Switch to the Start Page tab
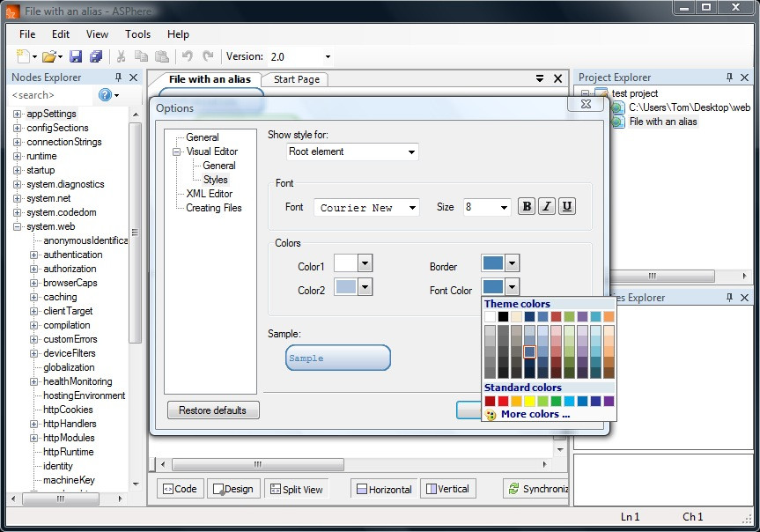This screenshot has height=532, width=760. coord(296,79)
